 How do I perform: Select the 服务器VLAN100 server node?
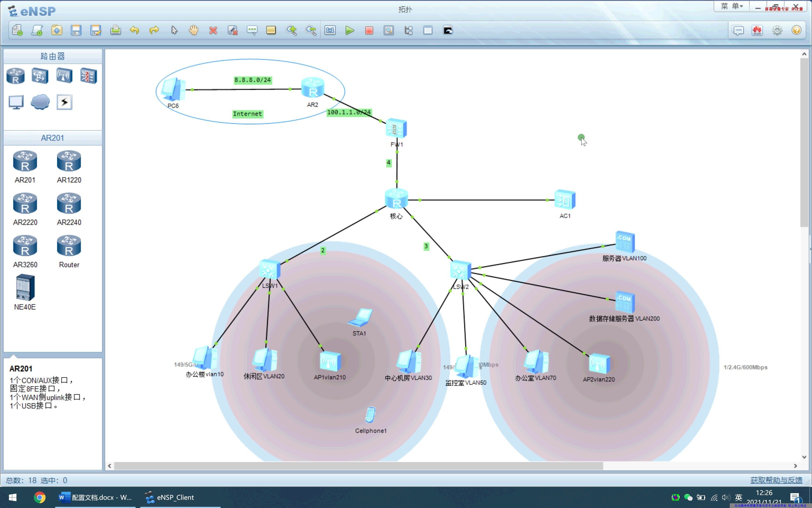[625, 242]
